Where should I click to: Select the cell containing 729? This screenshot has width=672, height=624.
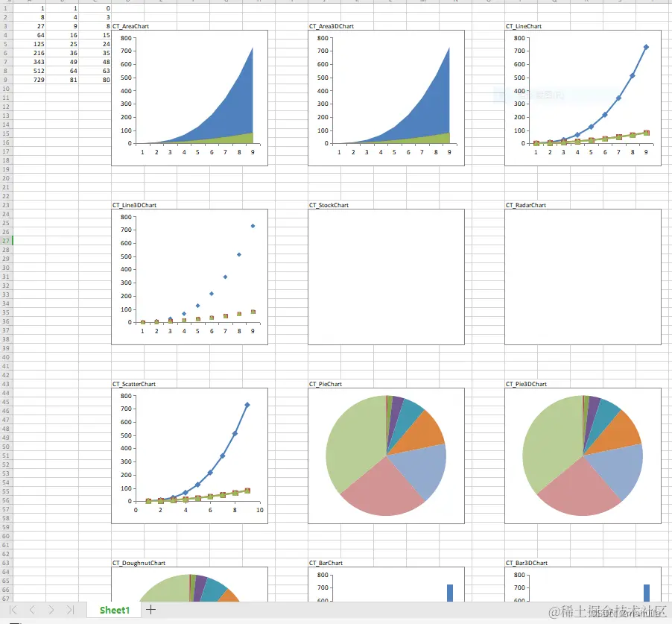(x=29, y=80)
